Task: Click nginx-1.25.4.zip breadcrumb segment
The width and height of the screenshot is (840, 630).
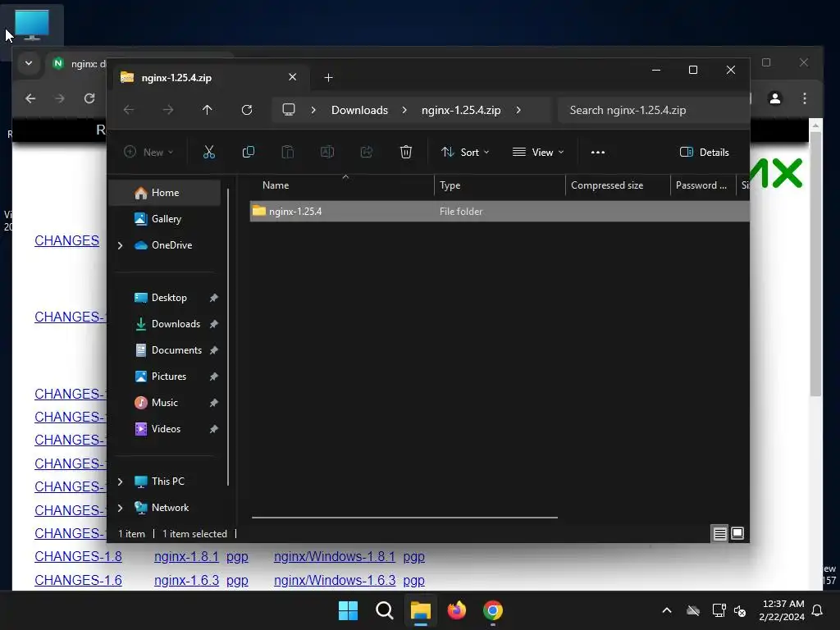Action: pyautogui.click(x=461, y=110)
